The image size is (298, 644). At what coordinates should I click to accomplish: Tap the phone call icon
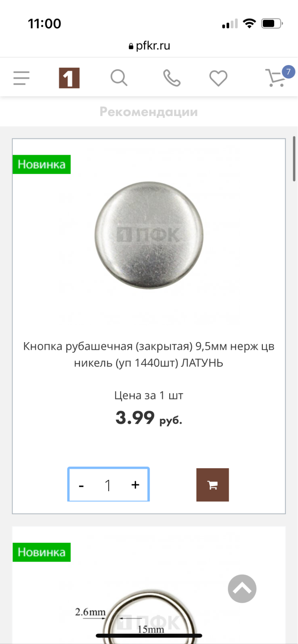coord(172,78)
